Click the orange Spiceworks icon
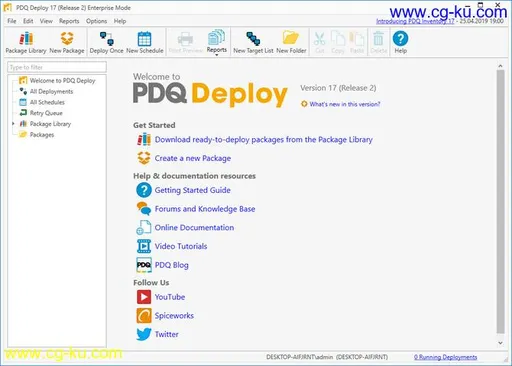This screenshot has height=366, width=512. tap(144, 315)
